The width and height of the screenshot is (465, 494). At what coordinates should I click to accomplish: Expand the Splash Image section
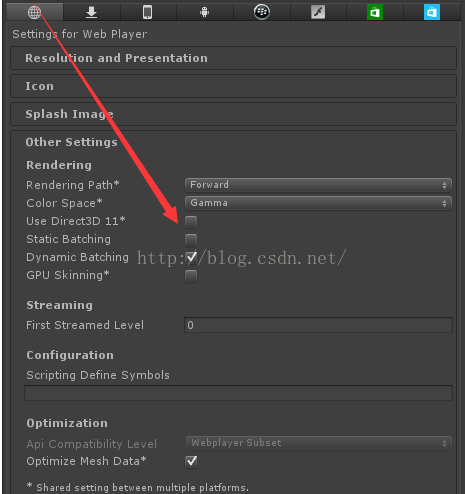[x=233, y=114]
